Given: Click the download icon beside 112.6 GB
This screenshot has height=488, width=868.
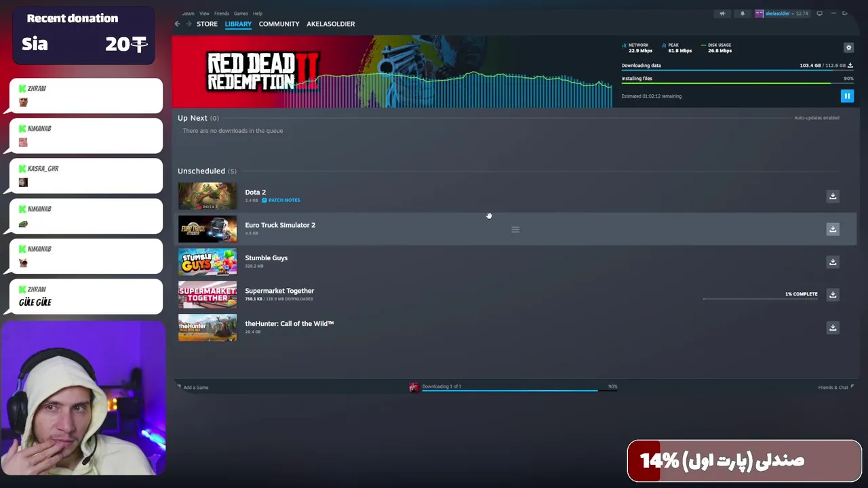Looking at the screenshot, I should (x=850, y=66).
